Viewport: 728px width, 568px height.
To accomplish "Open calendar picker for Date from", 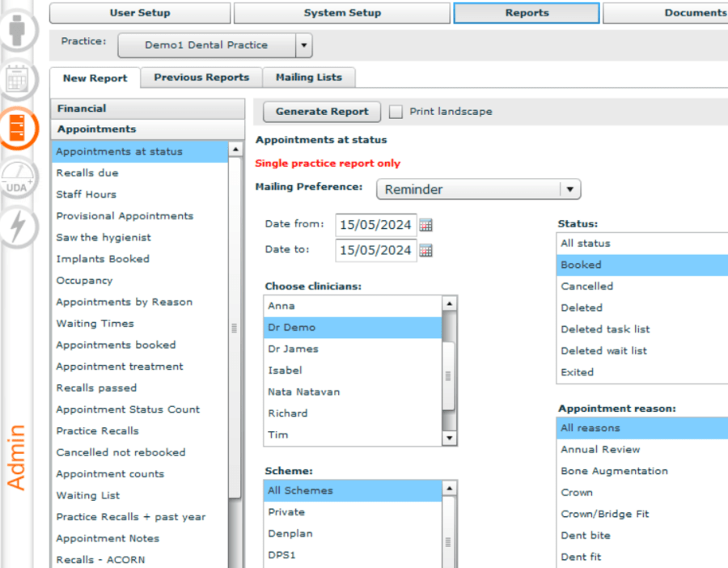I will pyautogui.click(x=426, y=225).
